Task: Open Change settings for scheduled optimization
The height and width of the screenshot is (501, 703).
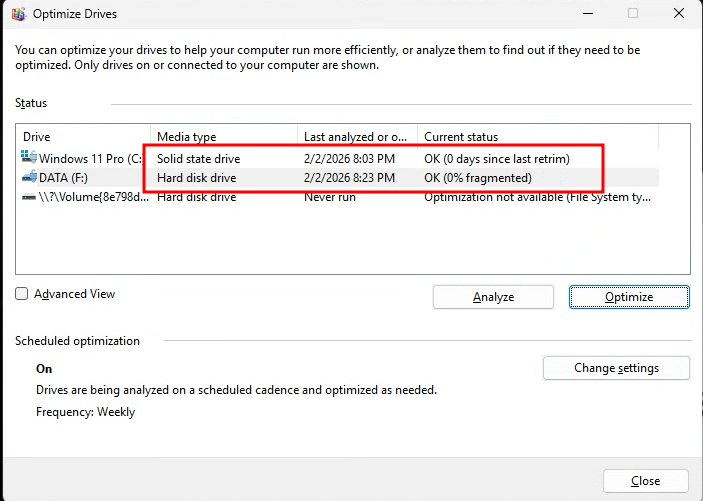Action: click(x=616, y=368)
